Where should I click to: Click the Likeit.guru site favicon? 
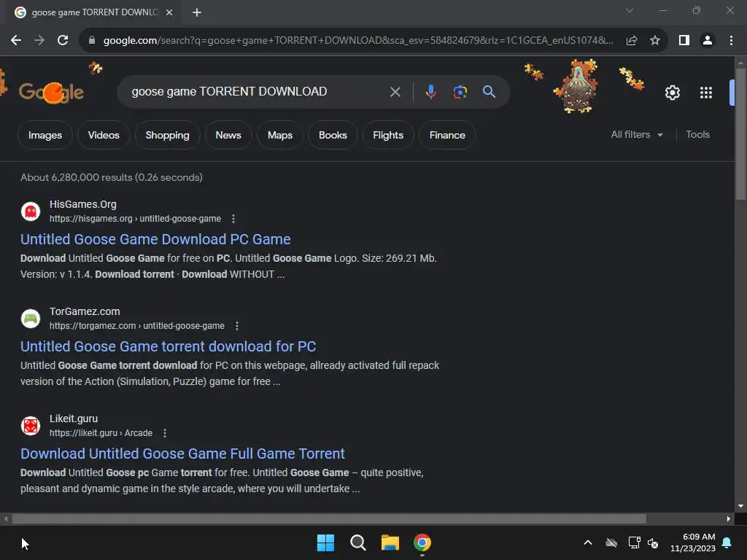coord(31,425)
